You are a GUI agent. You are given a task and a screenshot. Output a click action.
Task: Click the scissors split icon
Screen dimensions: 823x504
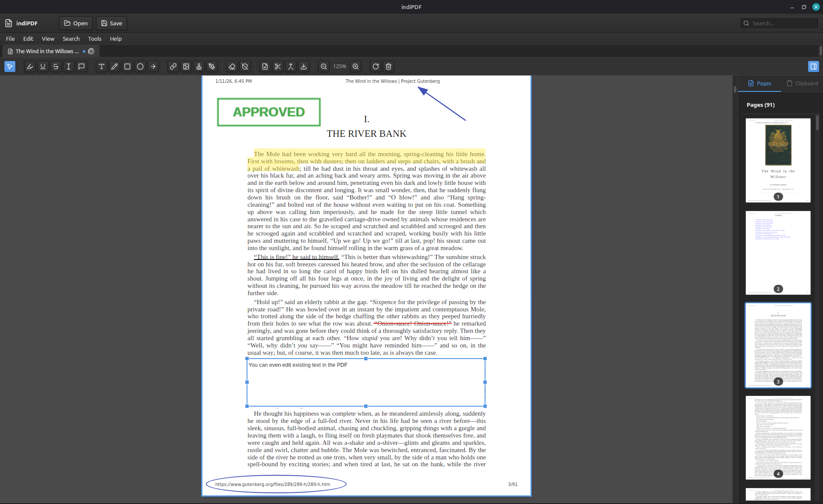point(278,66)
